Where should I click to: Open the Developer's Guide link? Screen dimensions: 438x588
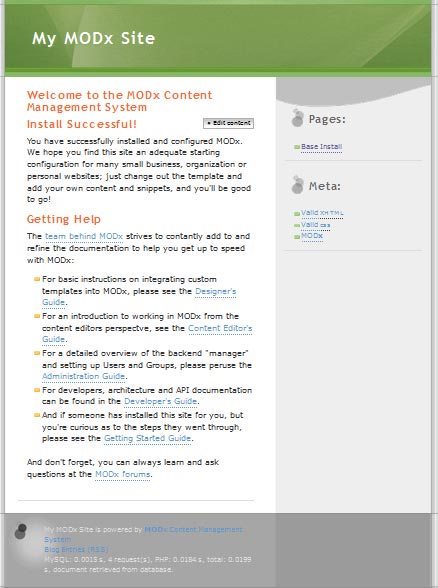pyautogui.click(x=160, y=401)
